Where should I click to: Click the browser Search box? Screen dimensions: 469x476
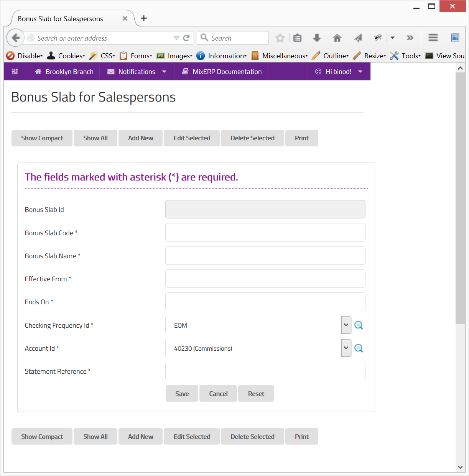tap(232, 38)
